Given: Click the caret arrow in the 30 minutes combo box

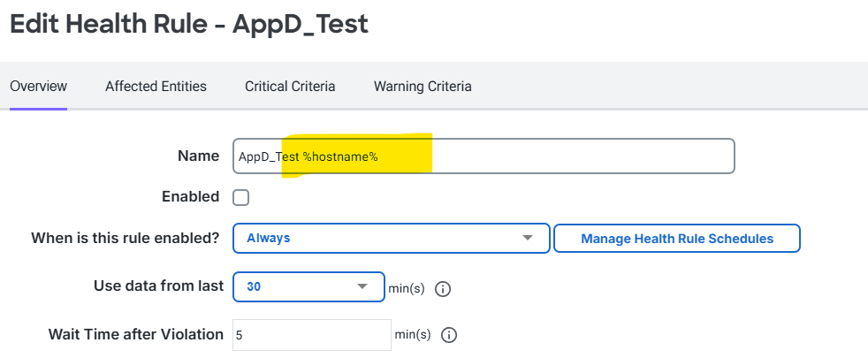Looking at the screenshot, I should point(362,287).
